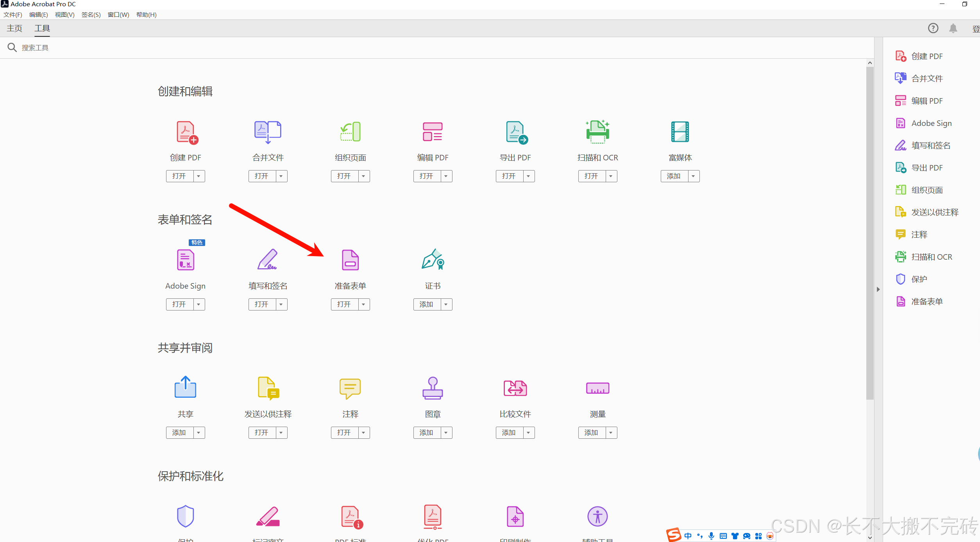Open the help question mark icon
This screenshot has width=980, height=542.
933,28
